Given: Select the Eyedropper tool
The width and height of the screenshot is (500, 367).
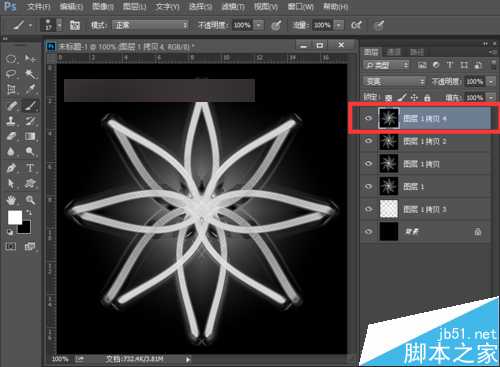Looking at the screenshot, I should 30,90.
